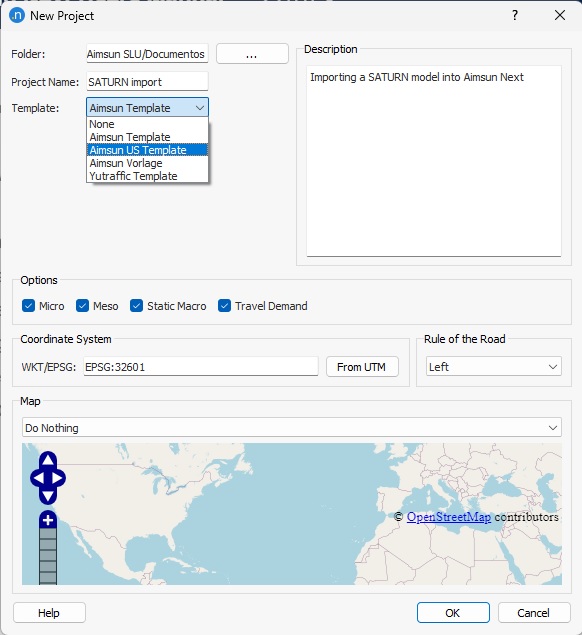Viewport: 582px width, 635px height.
Task: Collapse the Template combo box
Action: [x=147, y=108]
